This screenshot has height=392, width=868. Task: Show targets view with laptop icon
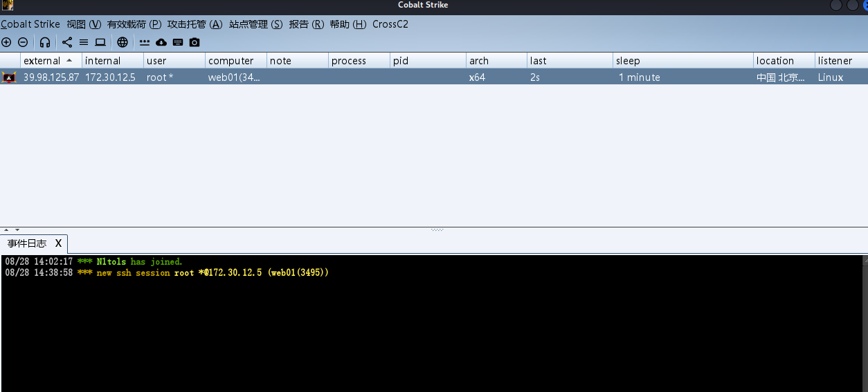[x=100, y=42]
